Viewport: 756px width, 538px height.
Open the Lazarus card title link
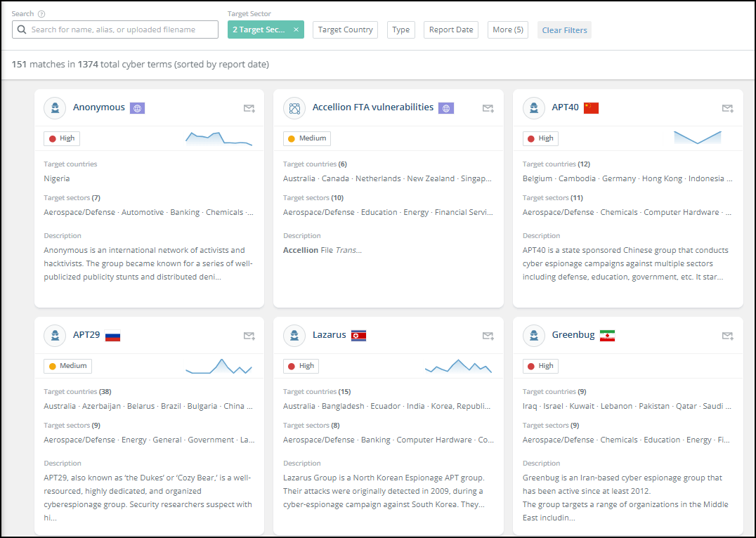[330, 335]
